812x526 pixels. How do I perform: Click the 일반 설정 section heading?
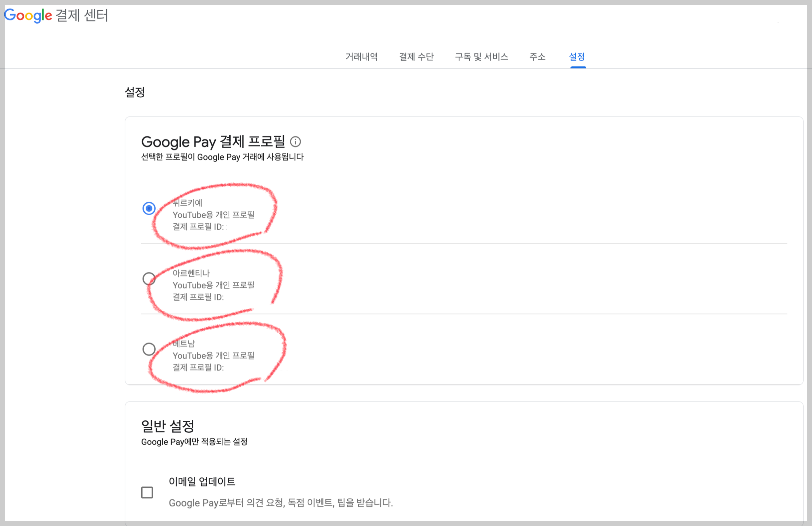coord(168,426)
